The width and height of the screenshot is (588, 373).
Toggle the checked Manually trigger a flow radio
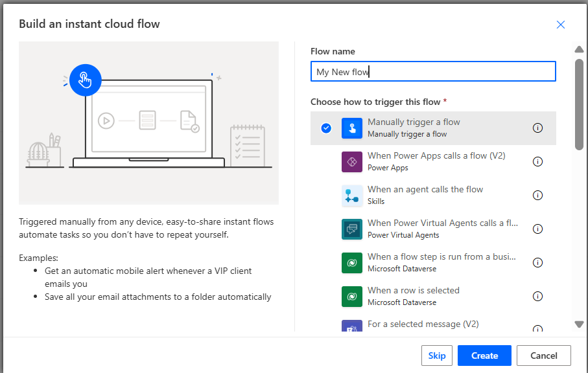pos(326,128)
